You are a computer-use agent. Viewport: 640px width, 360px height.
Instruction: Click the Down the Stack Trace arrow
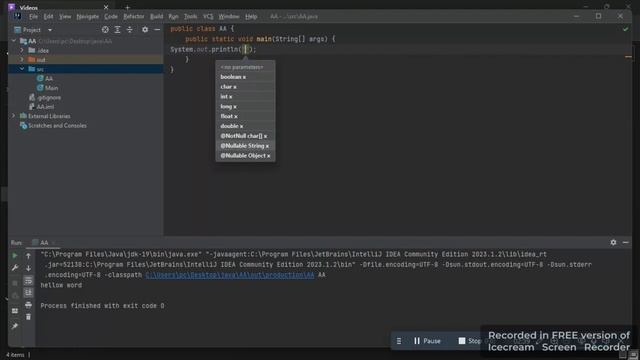pyautogui.click(x=28, y=268)
